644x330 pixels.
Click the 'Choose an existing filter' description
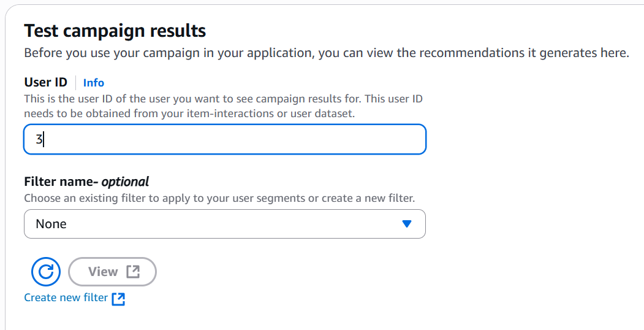click(219, 198)
